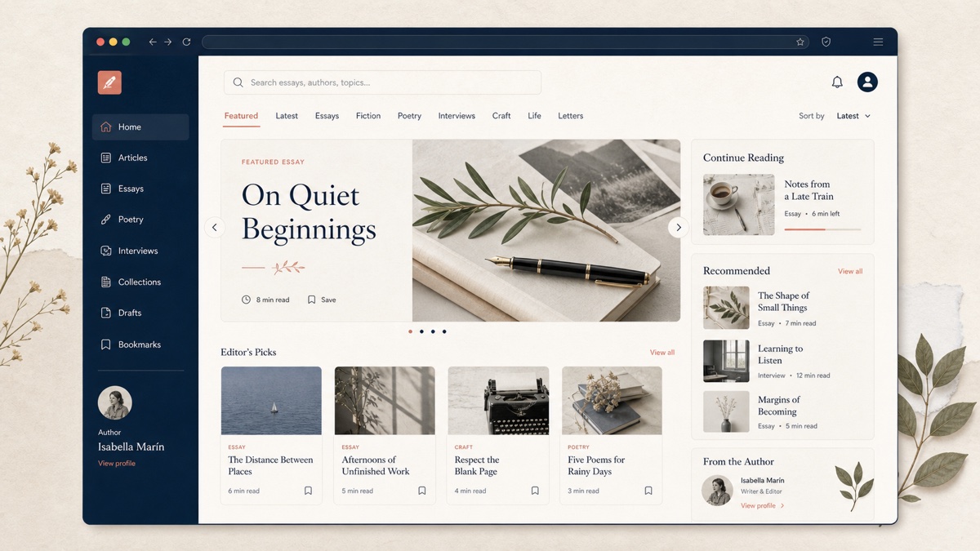The height and width of the screenshot is (551, 980).
Task: Bookmark page with star icon in address bar
Action: (800, 42)
